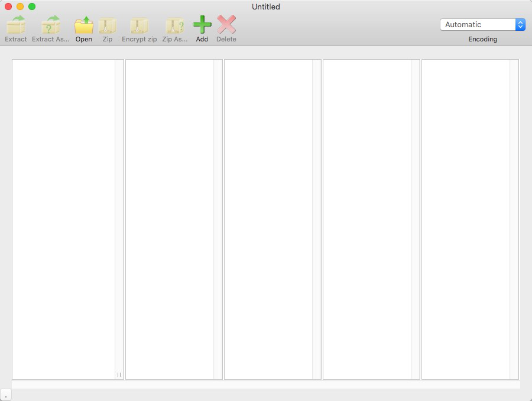Screen dimensions: 532x401
Task: Click the red Delete X icon
Action: click(226, 24)
